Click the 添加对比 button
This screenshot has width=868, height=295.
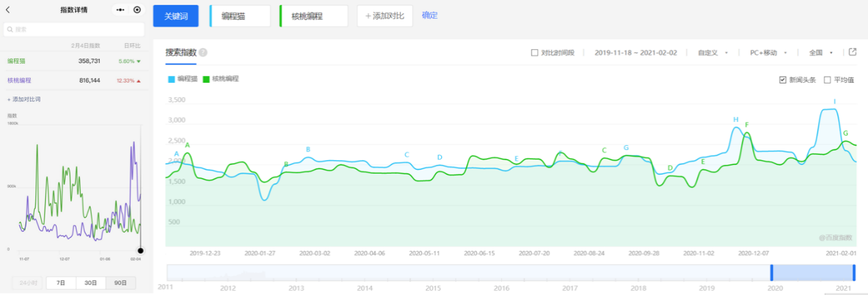[384, 16]
